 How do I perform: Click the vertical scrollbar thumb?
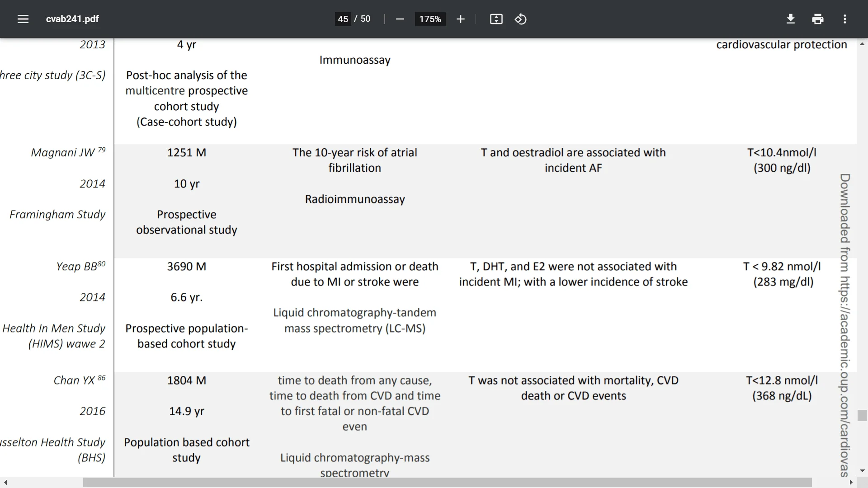(x=862, y=415)
